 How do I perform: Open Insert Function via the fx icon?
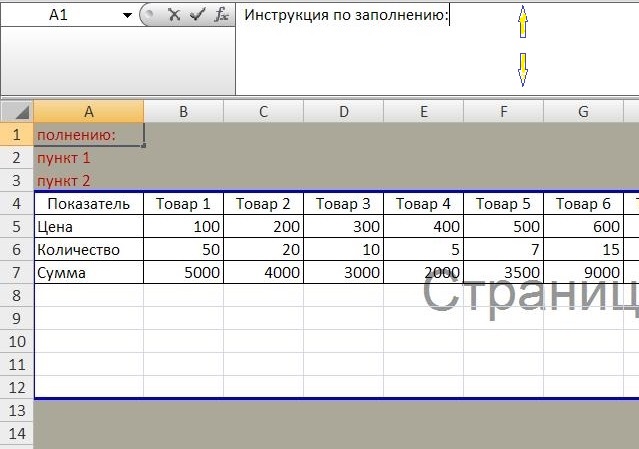221,16
